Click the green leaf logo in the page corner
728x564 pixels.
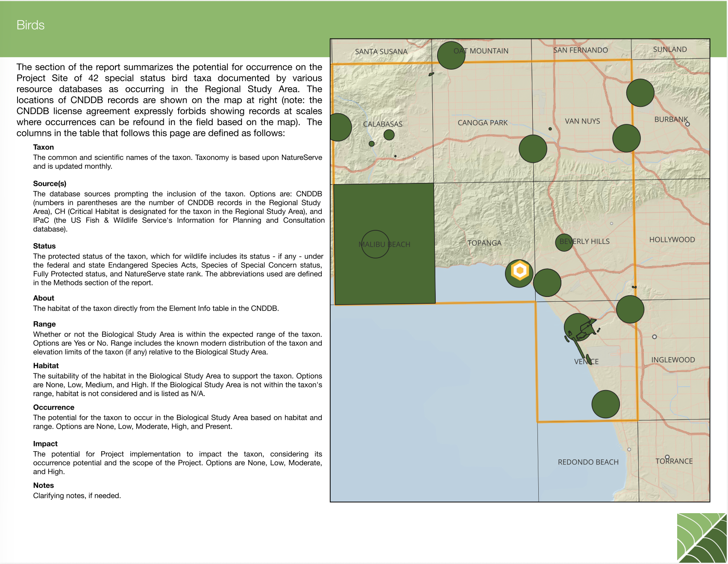pos(702,538)
